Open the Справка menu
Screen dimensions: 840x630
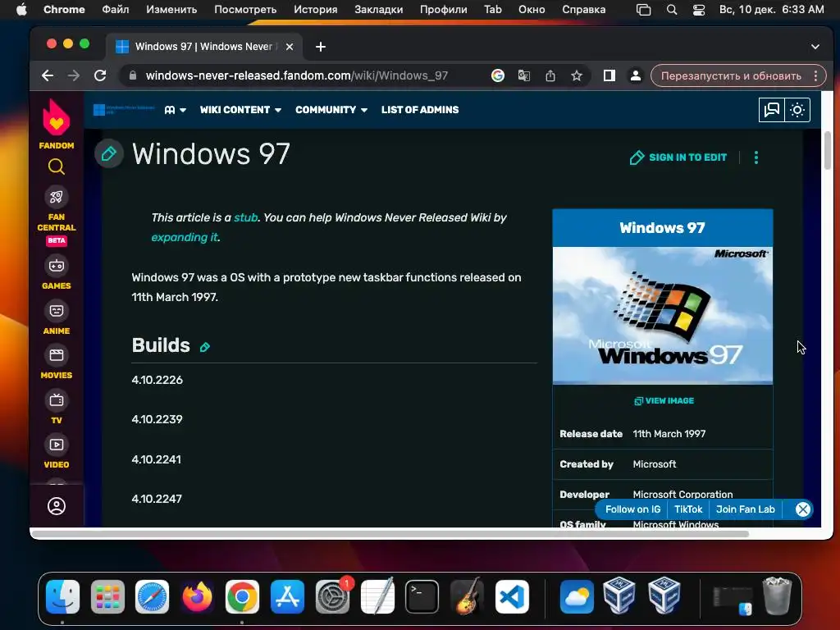click(x=583, y=10)
